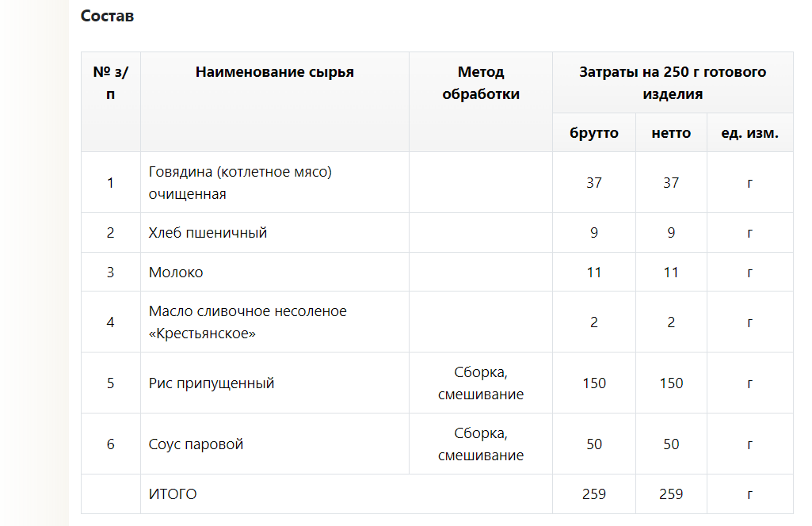812x526 pixels.
Task: Click the "Говядина (котлетное мясо) очищенная" cell
Action: coord(240,183)
